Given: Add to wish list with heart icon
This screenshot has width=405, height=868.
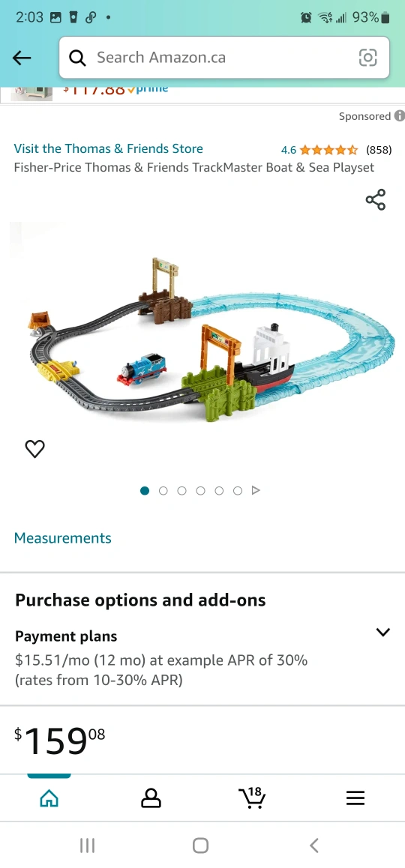Looking at the screenshot, I should (x=35, y=448).
